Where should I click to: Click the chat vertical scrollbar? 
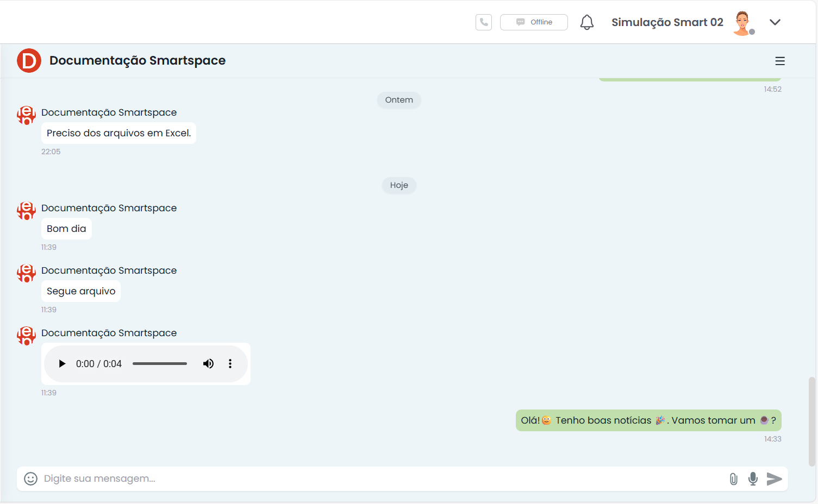pyautogui.click(x=812, y=421)
